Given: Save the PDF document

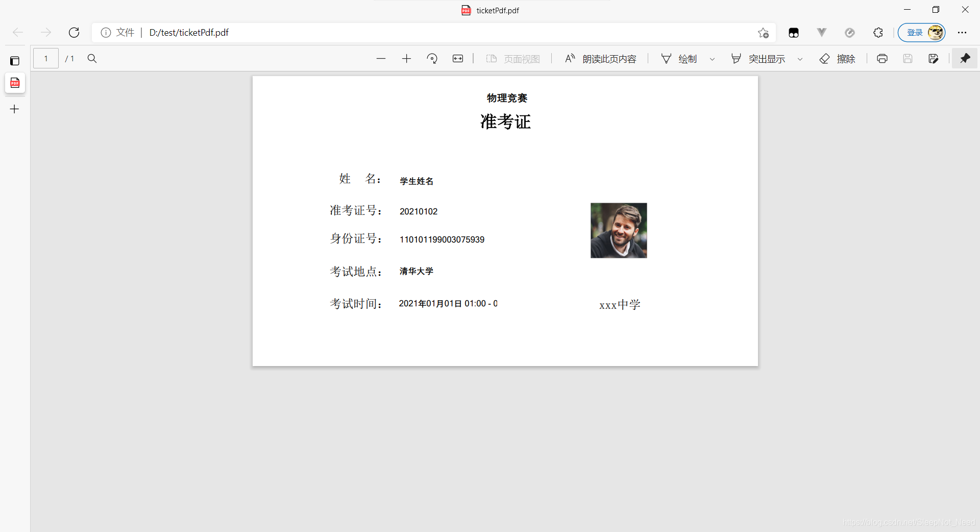Looking at the screenshot, I should point(908,58).
